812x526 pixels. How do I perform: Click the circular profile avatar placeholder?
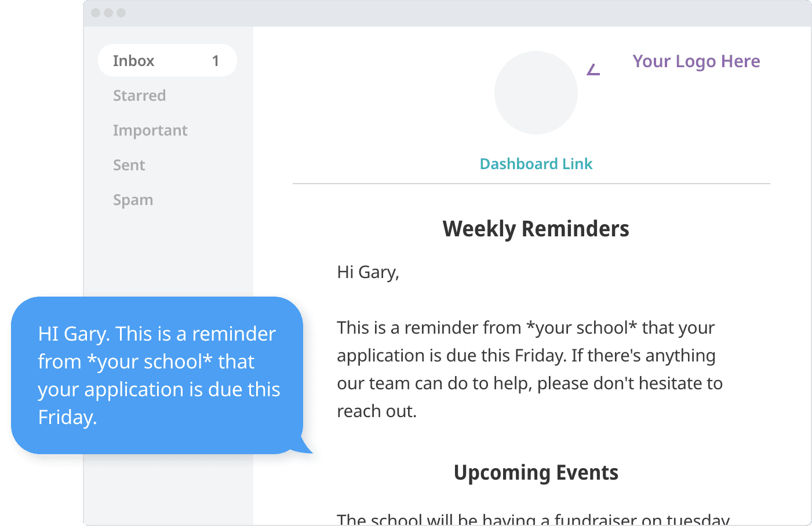tap(536, 93)
